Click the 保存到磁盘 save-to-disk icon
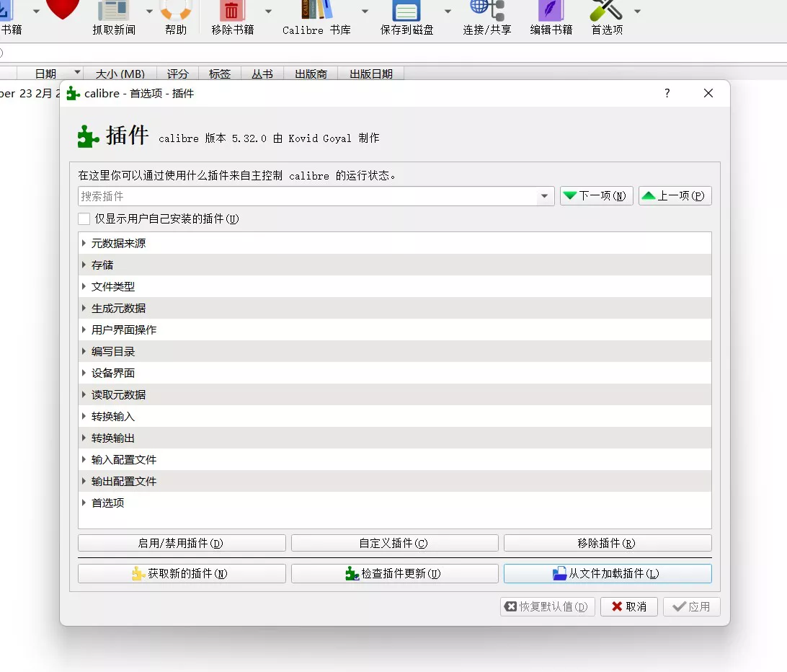This screenshot has width=787, height=672. pos(406,10)
